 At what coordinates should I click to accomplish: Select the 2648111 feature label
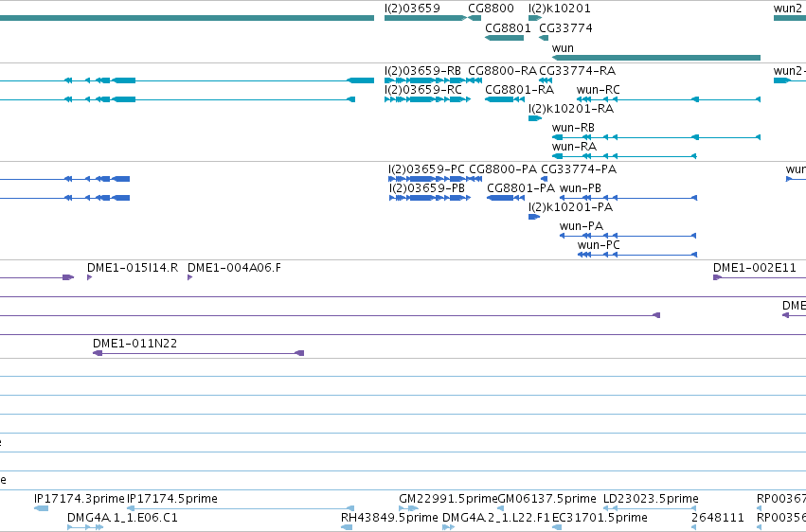click(718, 518)
